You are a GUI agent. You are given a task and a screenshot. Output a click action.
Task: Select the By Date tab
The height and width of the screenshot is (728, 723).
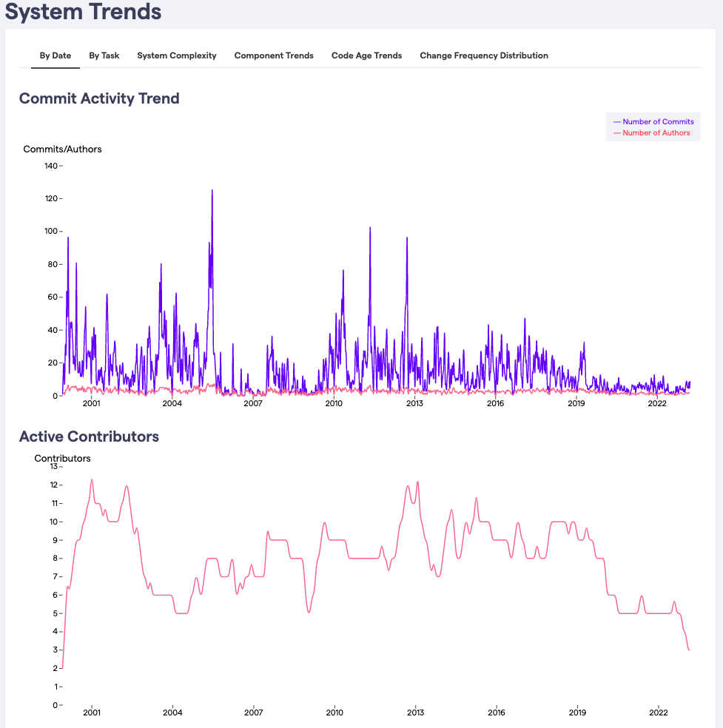(x=55, y=55)
